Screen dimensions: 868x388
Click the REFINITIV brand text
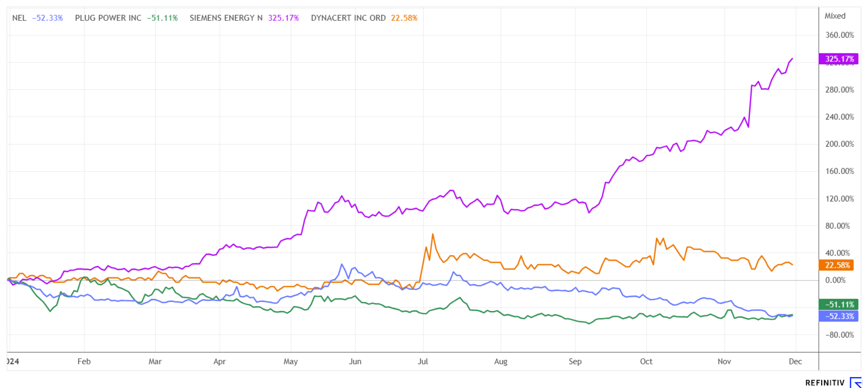[x=825, y=383]
